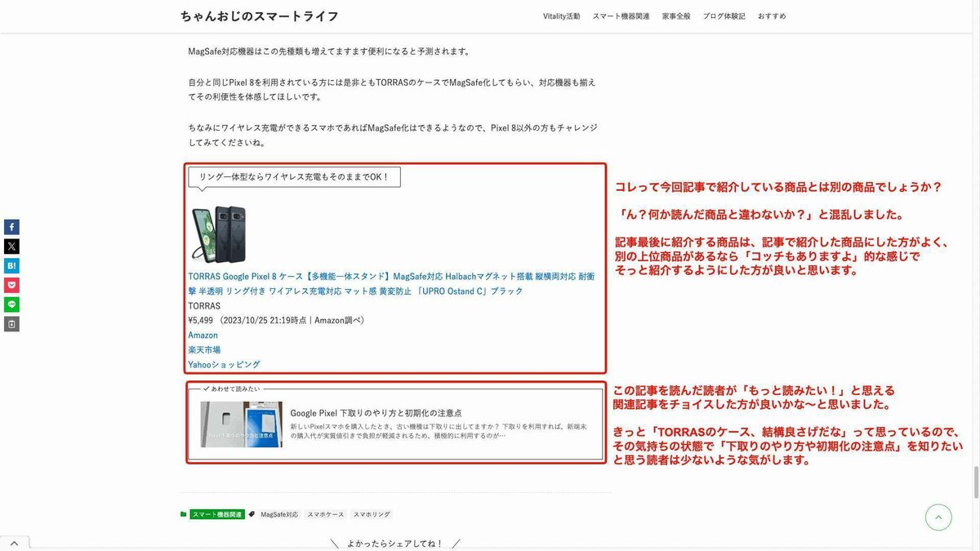Click the MagSafe対応 tag
The height and width of the screenshot is (551, 980).
point(279,515)
